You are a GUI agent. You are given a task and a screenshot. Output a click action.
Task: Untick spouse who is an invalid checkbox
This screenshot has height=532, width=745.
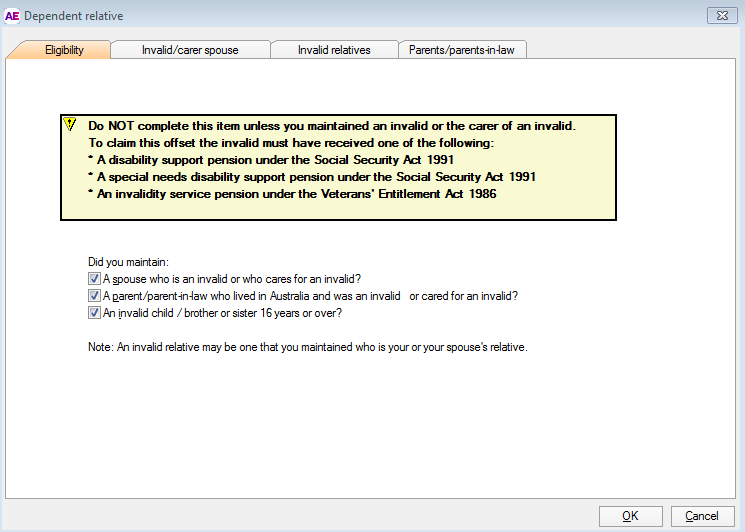point(94,278)
